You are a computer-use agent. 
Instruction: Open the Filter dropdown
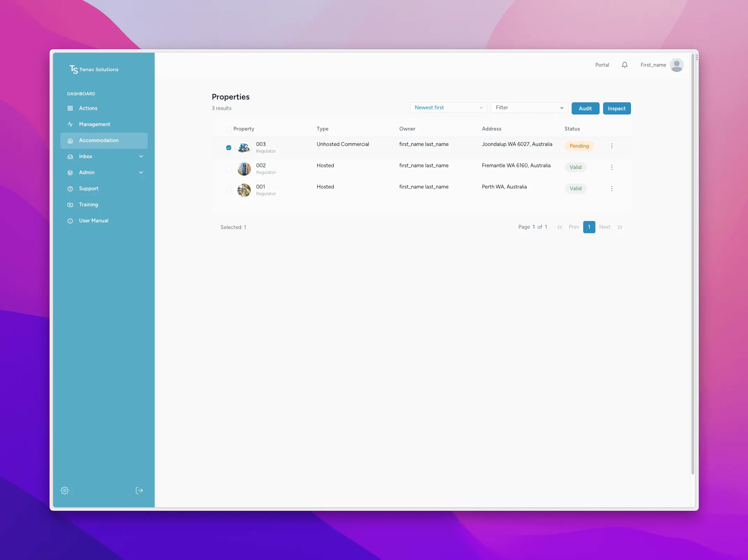tap(529, 108)
